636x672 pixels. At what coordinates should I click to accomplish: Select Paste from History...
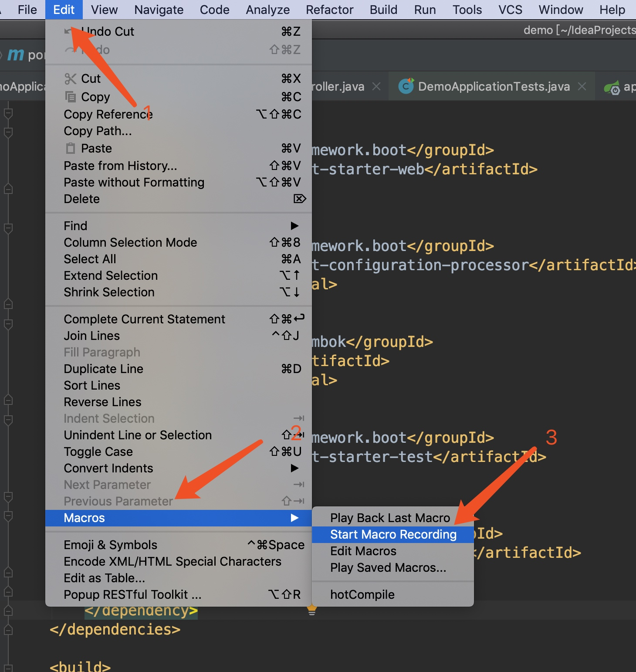(179, 166)
